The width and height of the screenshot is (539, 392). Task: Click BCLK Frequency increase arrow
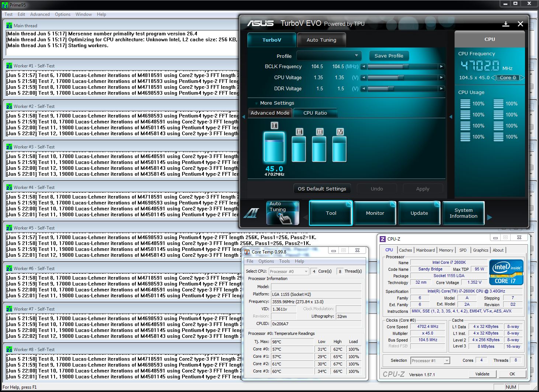441,67
